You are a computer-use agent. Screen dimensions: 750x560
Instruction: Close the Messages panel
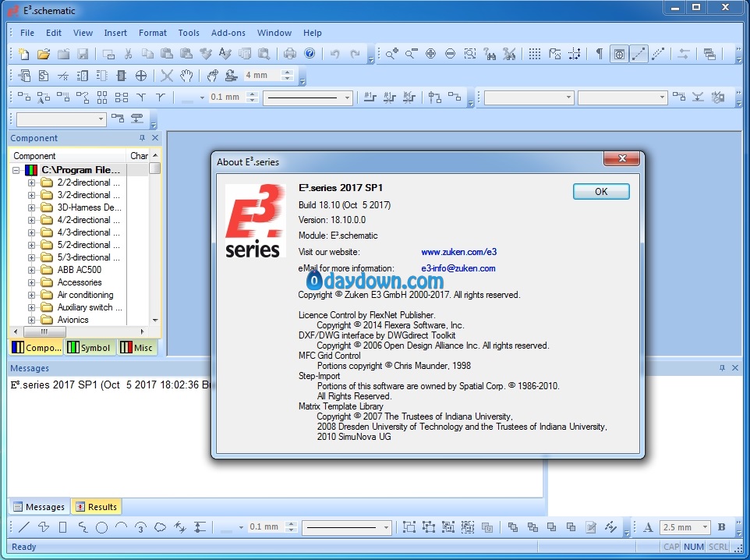click(x=735, y=367)
